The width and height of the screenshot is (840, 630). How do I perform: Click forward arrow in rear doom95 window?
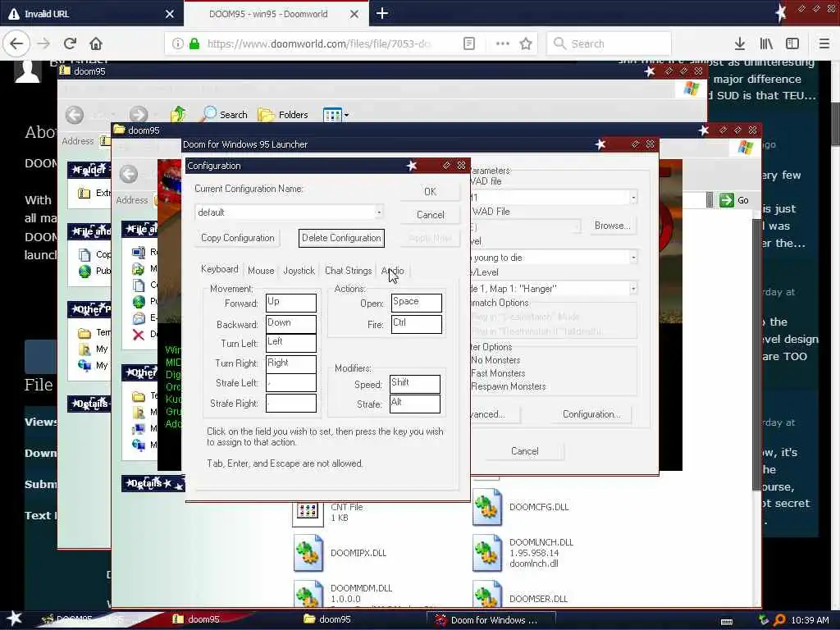(138, 114)
